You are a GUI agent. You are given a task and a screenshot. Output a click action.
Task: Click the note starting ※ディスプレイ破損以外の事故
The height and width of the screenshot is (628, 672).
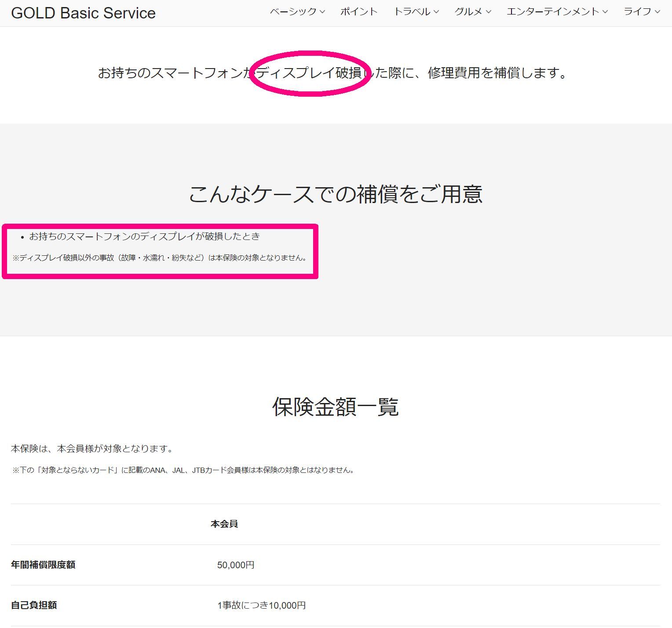coord(160,258)
